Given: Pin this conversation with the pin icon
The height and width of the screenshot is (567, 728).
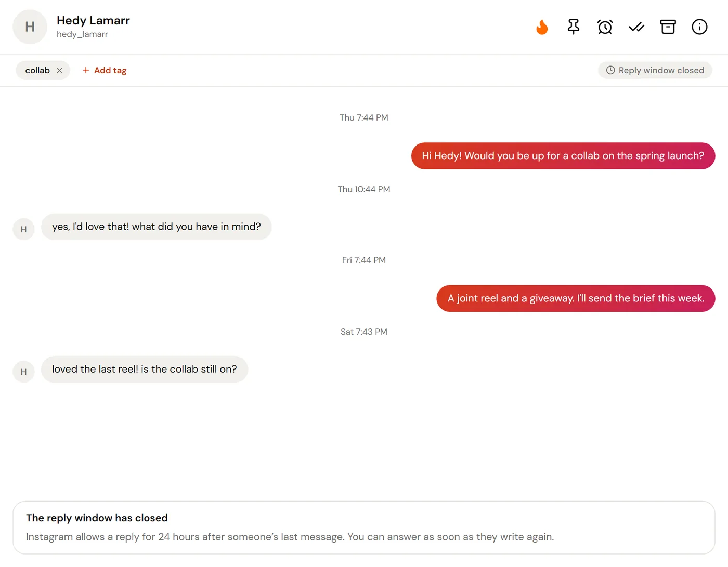Looking at the screenshot, I should pos(574,27).
